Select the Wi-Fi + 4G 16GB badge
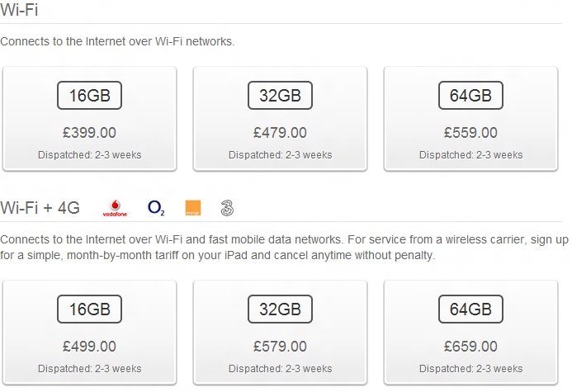This screenshot has width=572, height=392. (x=89, y=309)
